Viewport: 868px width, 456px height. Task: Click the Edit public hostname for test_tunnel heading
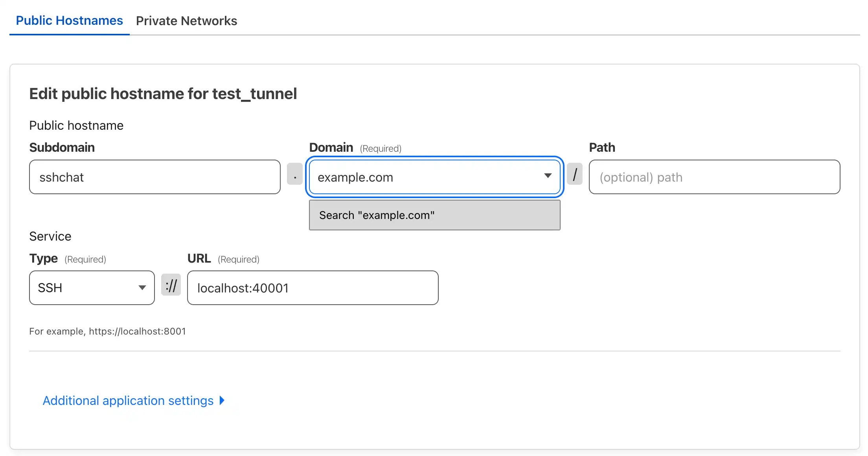[x=163, y=93]
